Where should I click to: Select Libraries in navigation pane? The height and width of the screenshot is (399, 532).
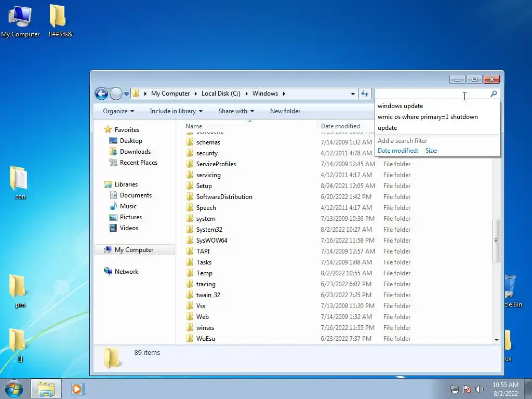[x=126, y=184]
